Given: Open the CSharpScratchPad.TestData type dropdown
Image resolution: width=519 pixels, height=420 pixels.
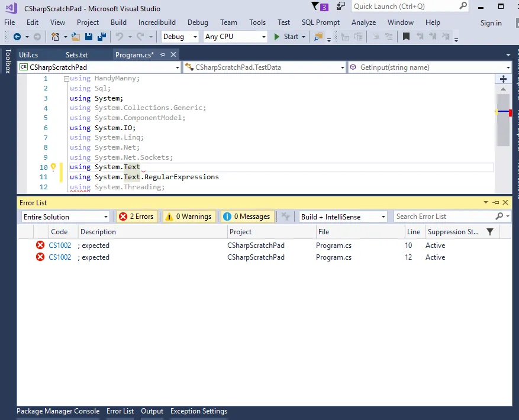Looking at the screenshot, I should 342,67.
